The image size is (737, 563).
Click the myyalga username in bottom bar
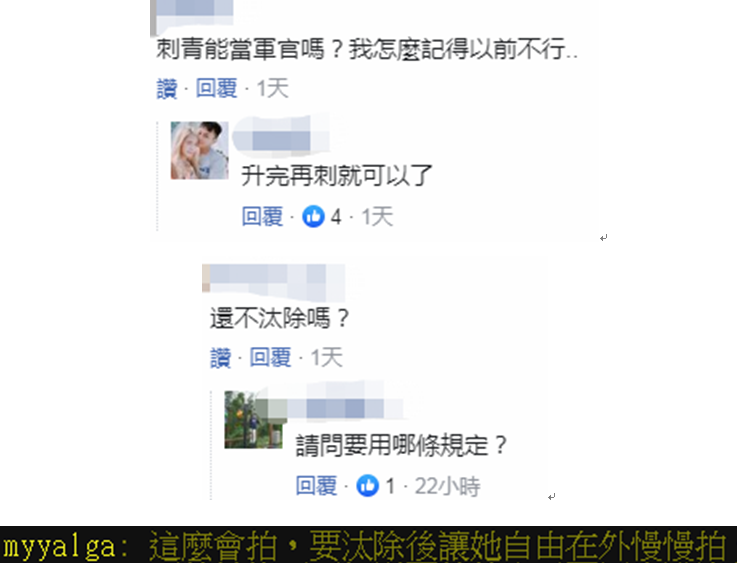(x=59, y=547)
